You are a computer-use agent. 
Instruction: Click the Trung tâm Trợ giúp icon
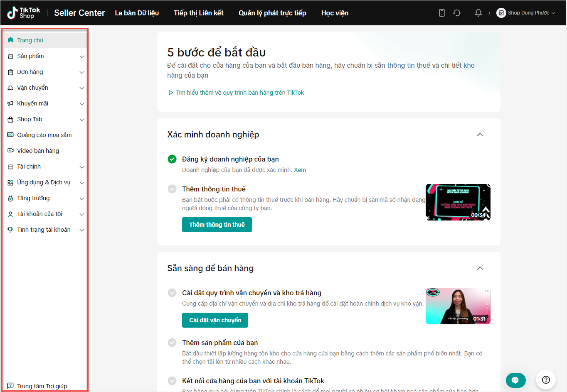pyautogui.click(x=10, y=386)
